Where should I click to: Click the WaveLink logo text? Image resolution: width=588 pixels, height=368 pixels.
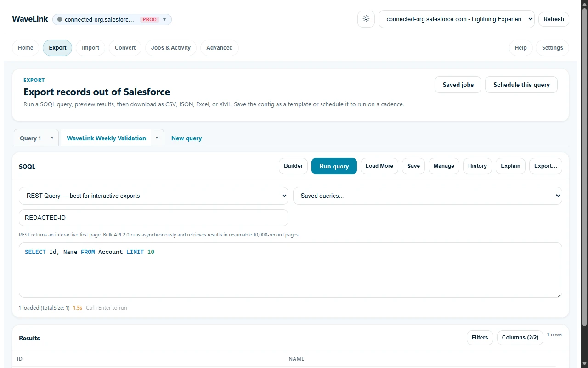tap(30, 19)
